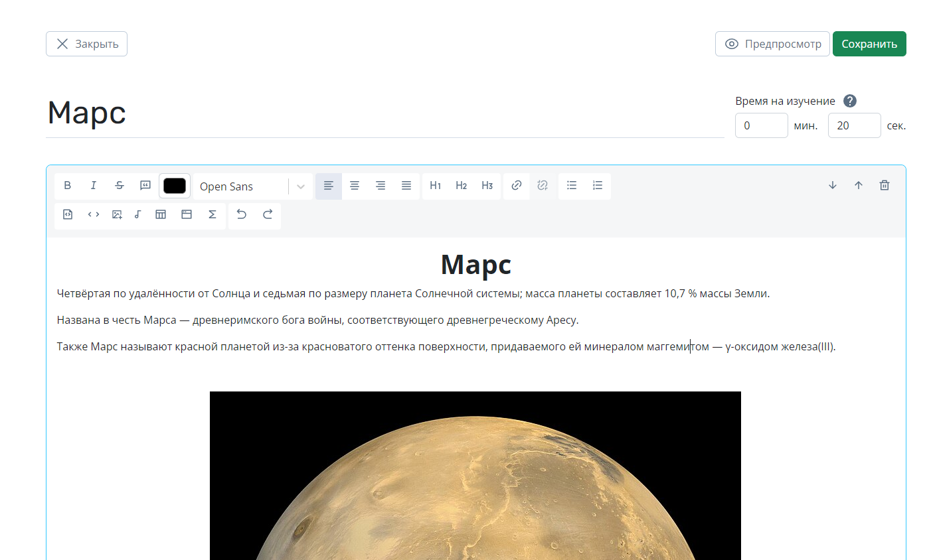
Task: Save with the Сохранить button
Action: coord(869,44)
